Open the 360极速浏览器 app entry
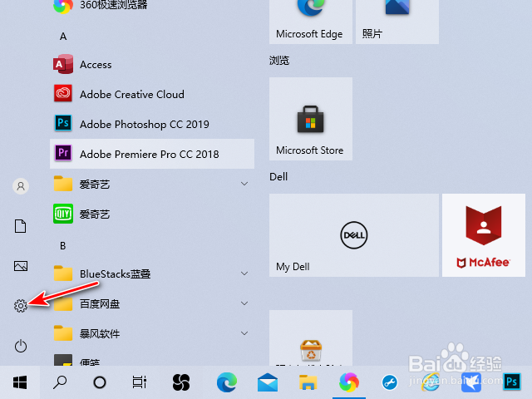Image resolution: width=532 pixels, height=399 pixels. 152,6
